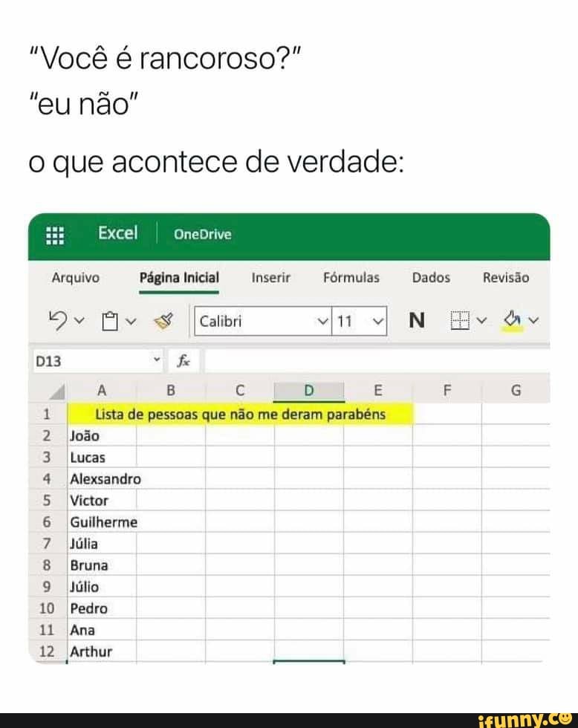
Task: Click the OneDrive link
Action: tap(201, 233)
